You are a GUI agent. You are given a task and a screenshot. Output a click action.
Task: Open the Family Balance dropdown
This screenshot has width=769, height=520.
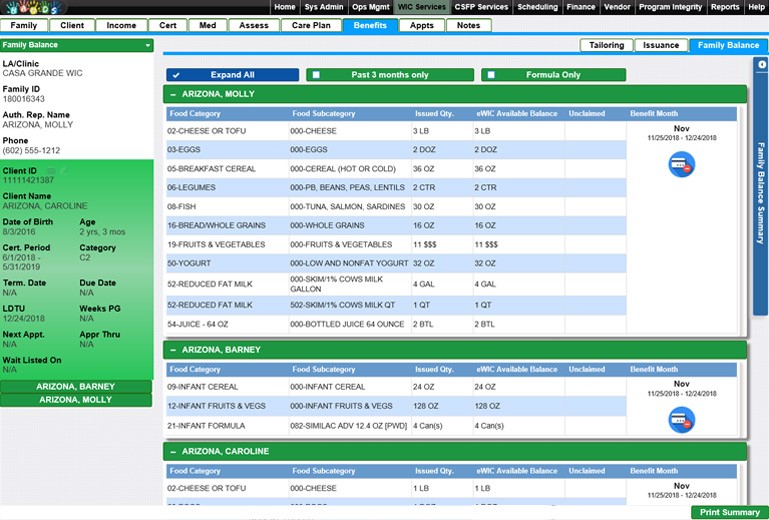(x=147, y=45)
